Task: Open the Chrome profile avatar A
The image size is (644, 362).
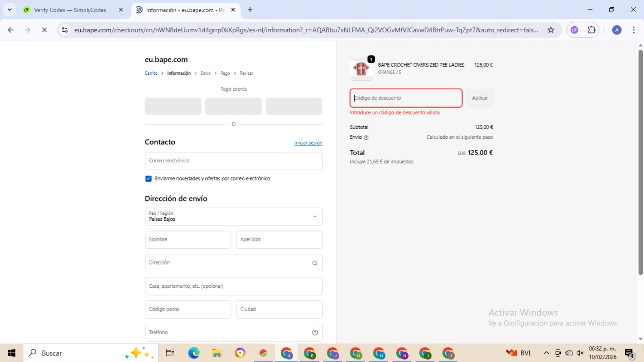Action: click(617, 30)
